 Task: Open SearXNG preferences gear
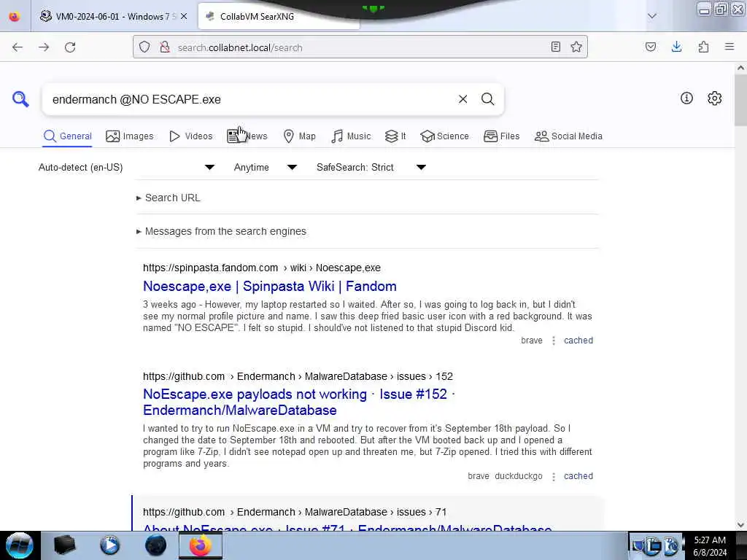(x=714, y=98)
